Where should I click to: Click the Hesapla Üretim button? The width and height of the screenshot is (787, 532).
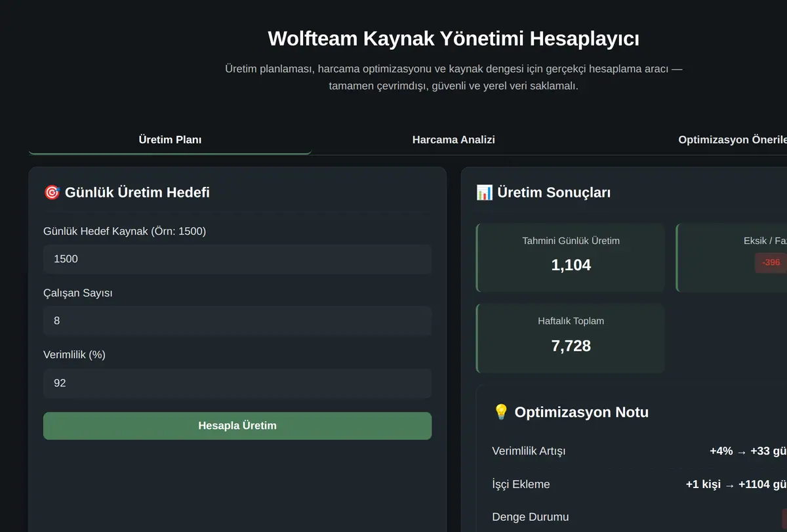pyautogui.click(x=237, y=426)
